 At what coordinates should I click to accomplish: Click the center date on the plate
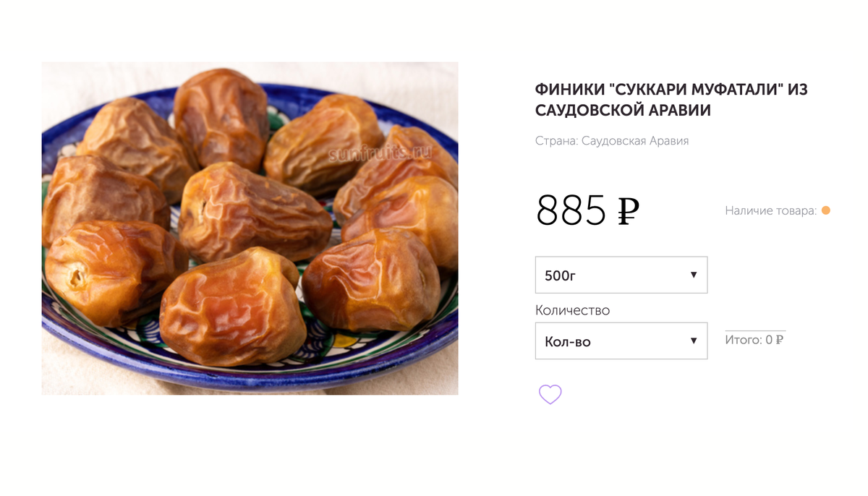253,212
